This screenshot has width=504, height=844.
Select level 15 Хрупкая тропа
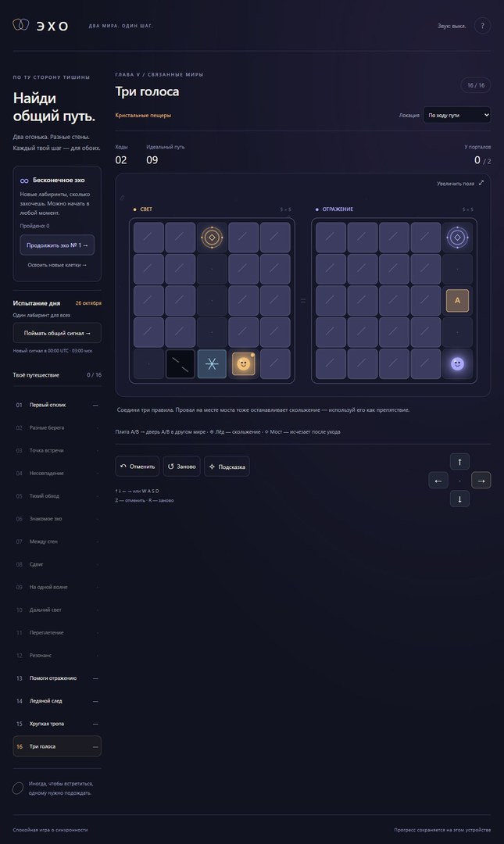click(x=57, y=724)
